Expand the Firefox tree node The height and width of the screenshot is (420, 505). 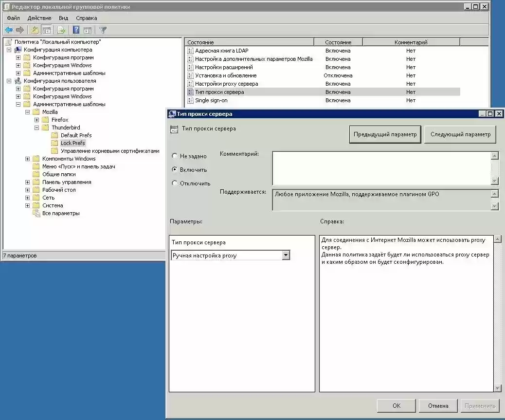37,119
